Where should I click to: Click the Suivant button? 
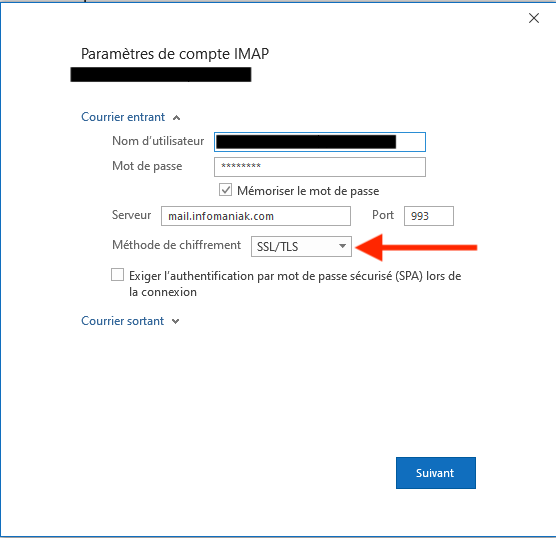click(436, 473)
